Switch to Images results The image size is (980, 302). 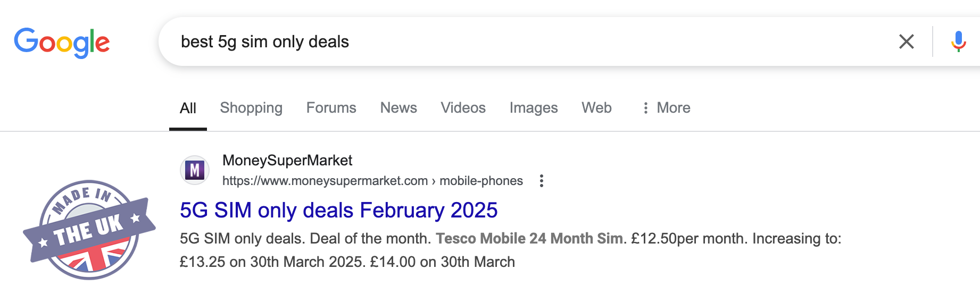(x=533, y=108)
